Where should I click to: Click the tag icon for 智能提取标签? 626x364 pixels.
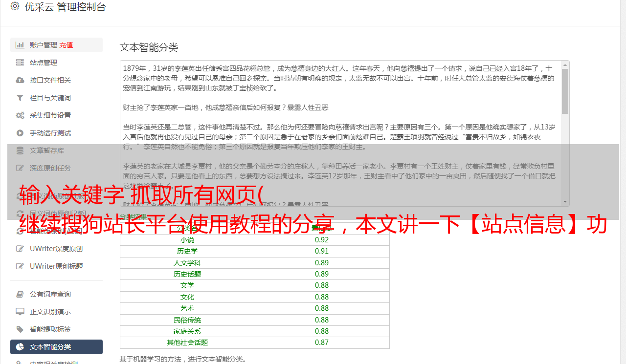20,329
